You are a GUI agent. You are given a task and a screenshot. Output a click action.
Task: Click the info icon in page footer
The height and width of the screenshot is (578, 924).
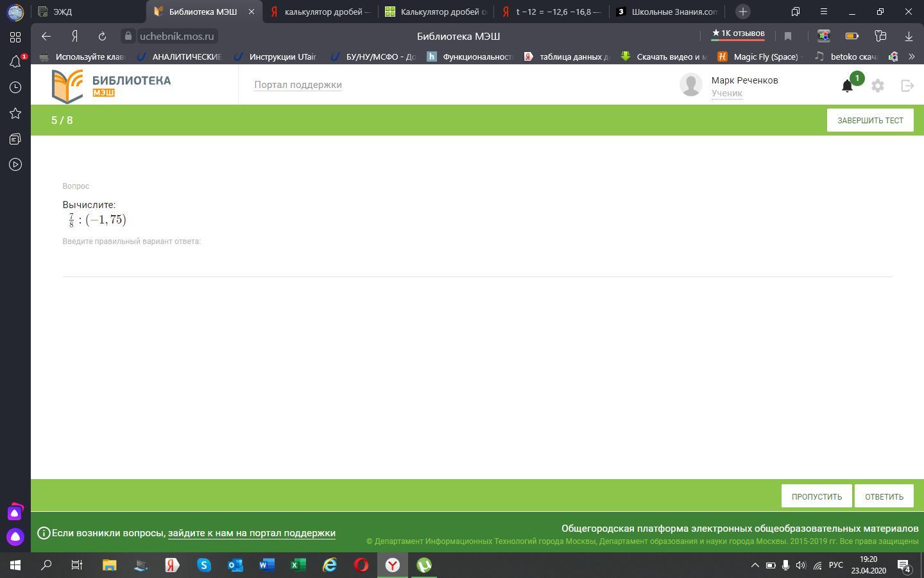[44, 533]
